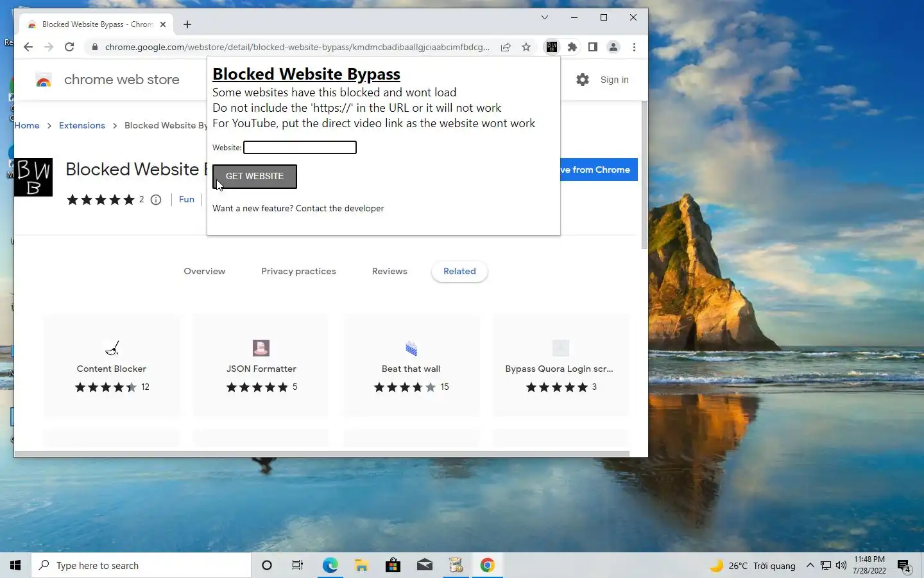The width and height of the screenshot is (924, 578).
Task: Click 'Want a new feature? Contact the developer'
Action: pos(298,208)
